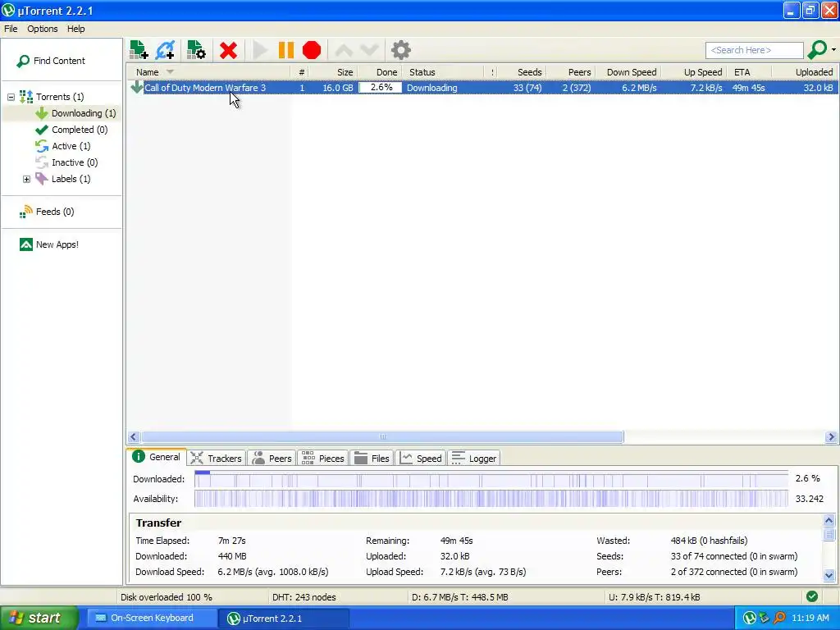Switch to the General tab

157,457
